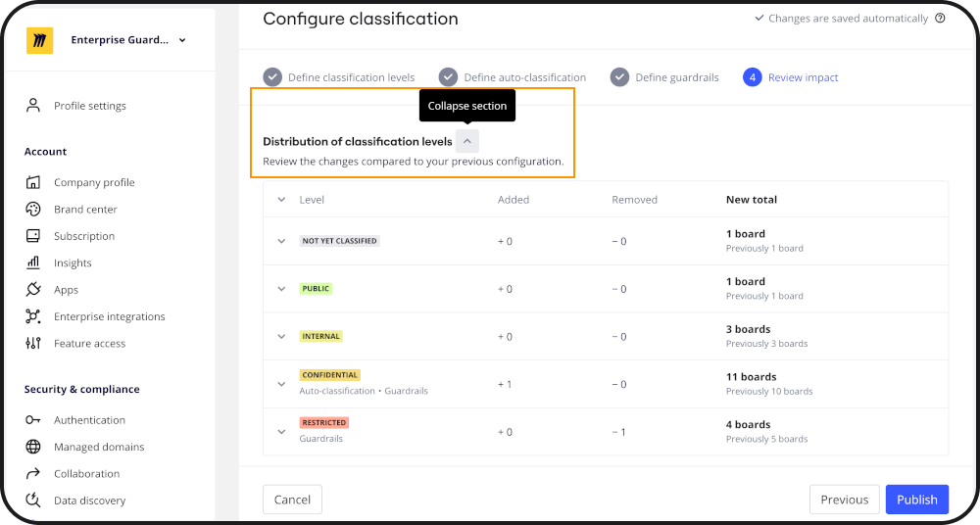Screen dimensions: 980x525
Task: Click the Miro logo icon
Action: click(40, 40)
